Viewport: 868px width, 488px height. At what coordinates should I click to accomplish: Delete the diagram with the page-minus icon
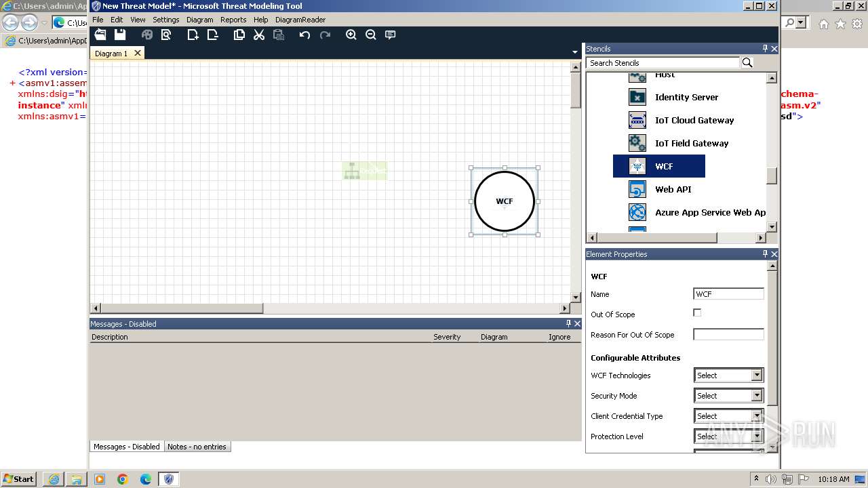coord(212,35)
